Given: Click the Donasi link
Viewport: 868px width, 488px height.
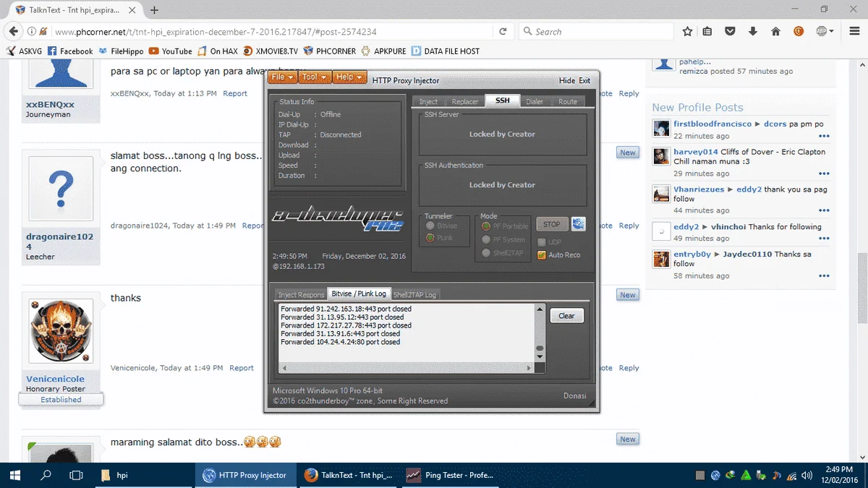Looking at the screenshot, I should tap(575, 395).
